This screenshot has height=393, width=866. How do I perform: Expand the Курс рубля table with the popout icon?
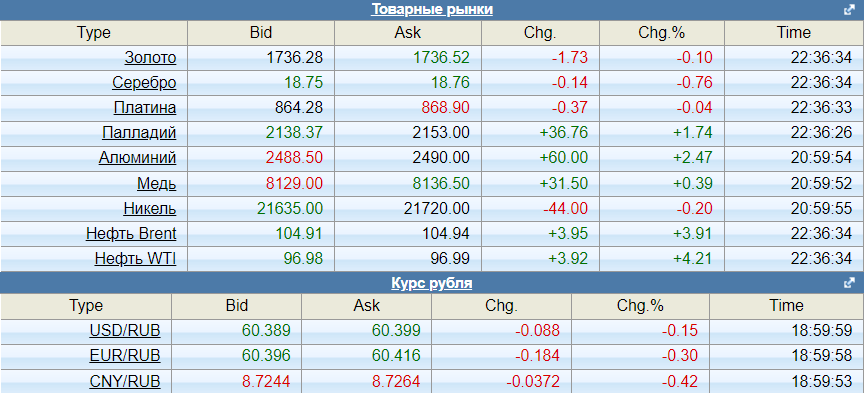(x=849, y=283)
